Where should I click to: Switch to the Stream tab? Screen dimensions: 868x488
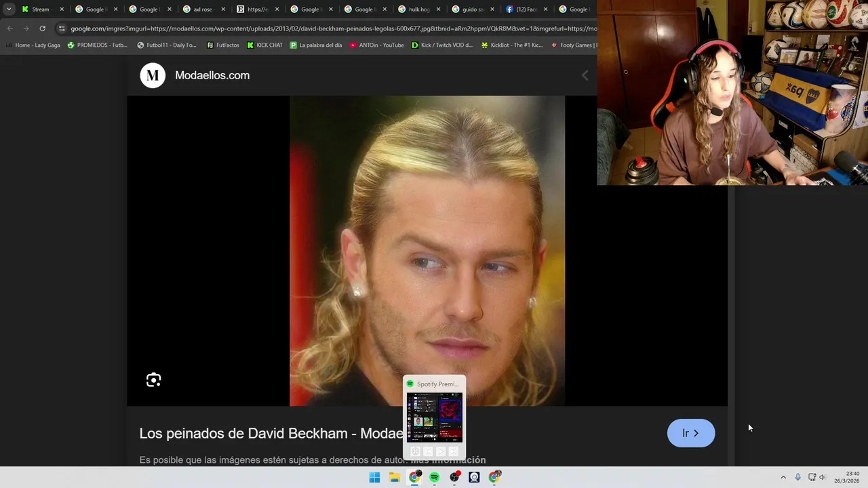42,9
